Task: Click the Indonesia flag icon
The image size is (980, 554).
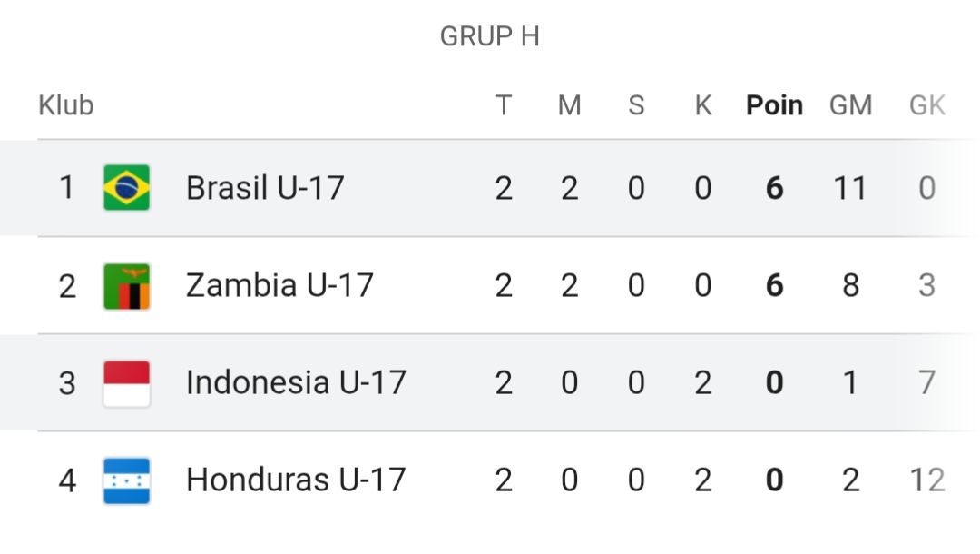Action: [x=126, y=383]
